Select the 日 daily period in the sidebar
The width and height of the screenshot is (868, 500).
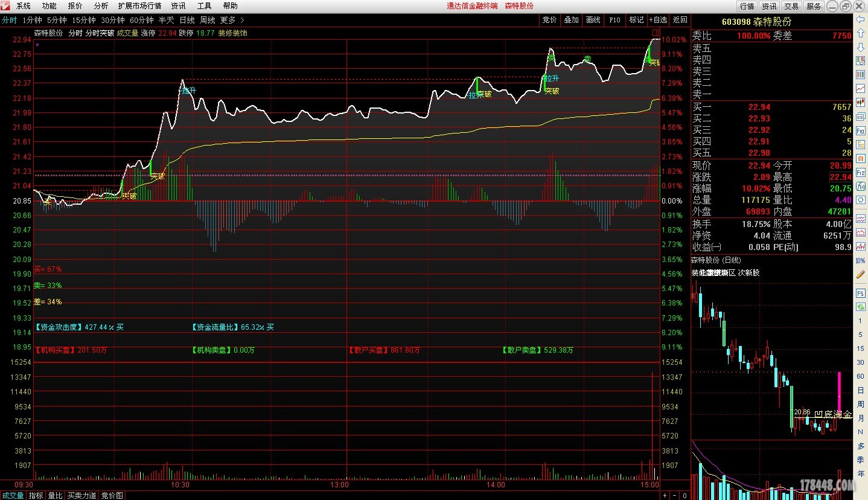tap(860, 391)
